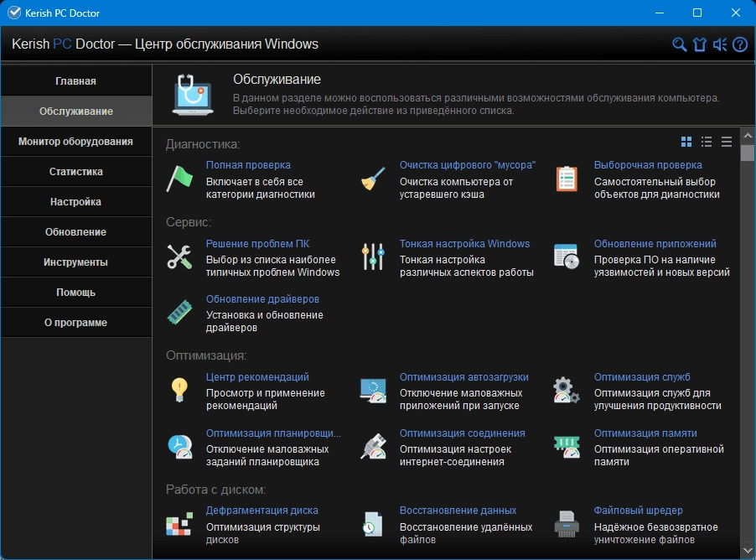Click the text "Установка и обновление драйверов"
Screen dimensions: 756x560
pos(265,321)
